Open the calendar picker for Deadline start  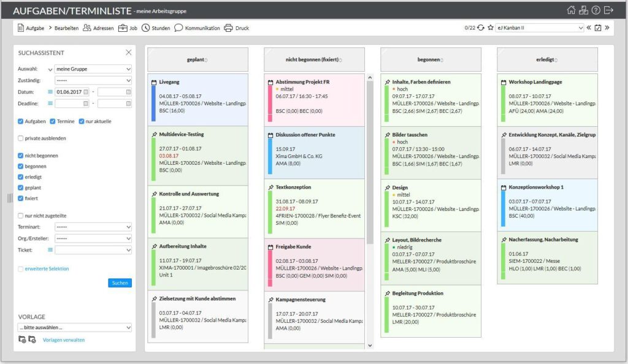[86, 104]
